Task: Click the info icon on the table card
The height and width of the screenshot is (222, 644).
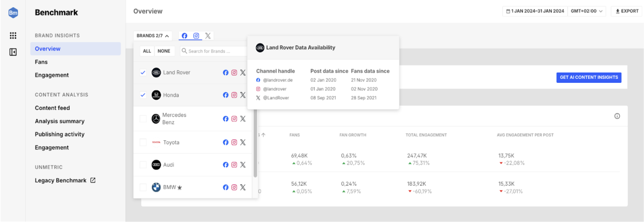Action: 617,116
